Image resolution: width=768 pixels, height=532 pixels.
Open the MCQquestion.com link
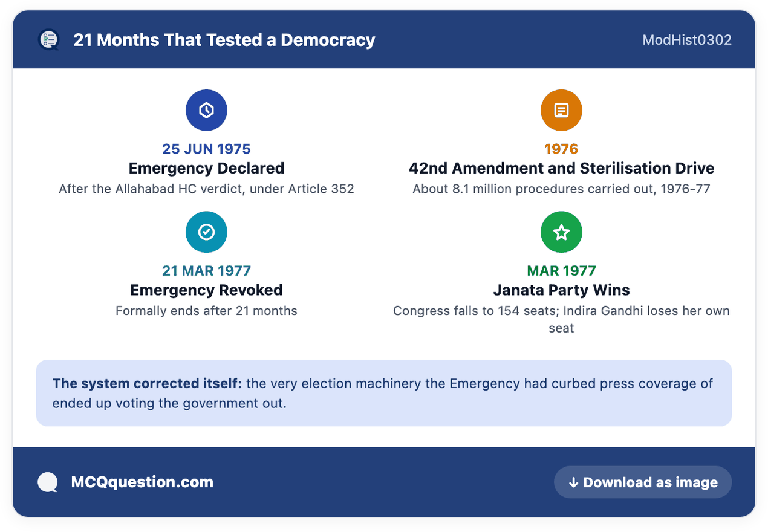(x=142, y=482)
